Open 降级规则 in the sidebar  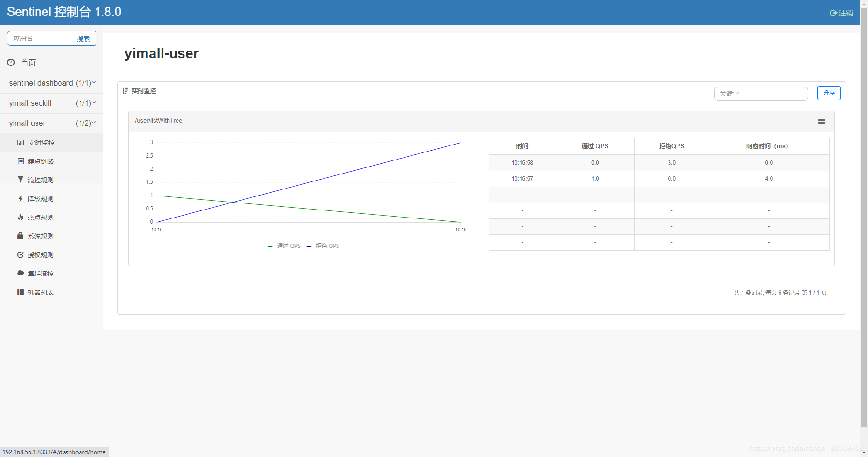(51, 199)
